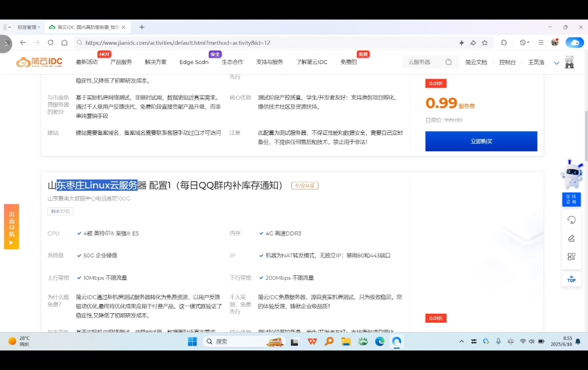This screenshot has width=588, height=370.
Task: Open the taskbar clock showing 8:55
Action: point(562,341)
